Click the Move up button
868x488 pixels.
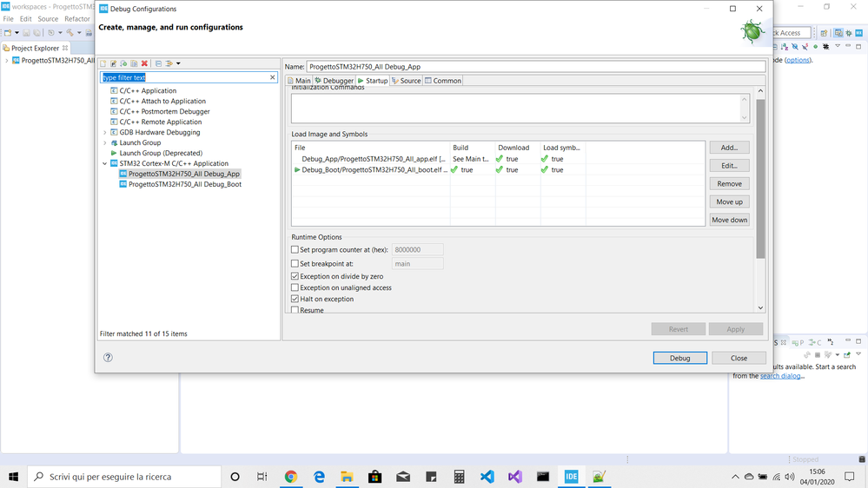click(729, 202)
